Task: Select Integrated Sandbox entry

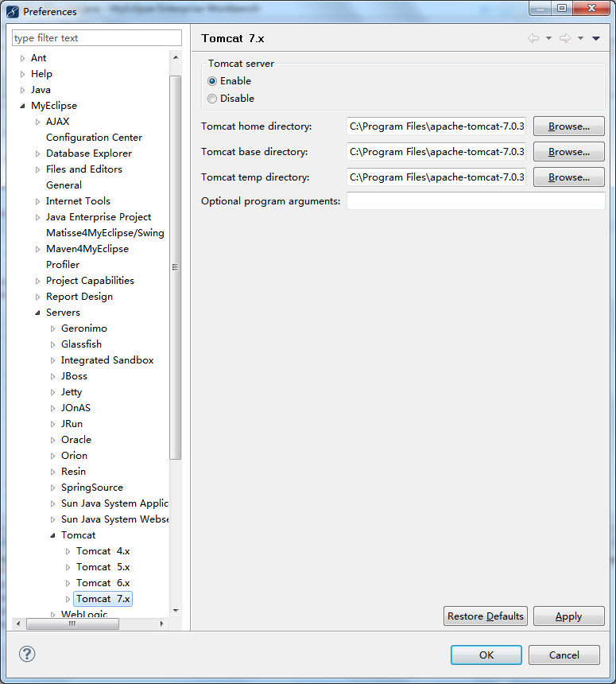Action: [107, 360]
